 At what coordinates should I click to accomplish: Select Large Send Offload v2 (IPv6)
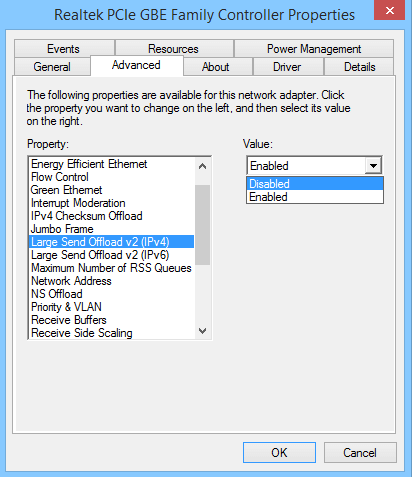click(x=112, y=255)
